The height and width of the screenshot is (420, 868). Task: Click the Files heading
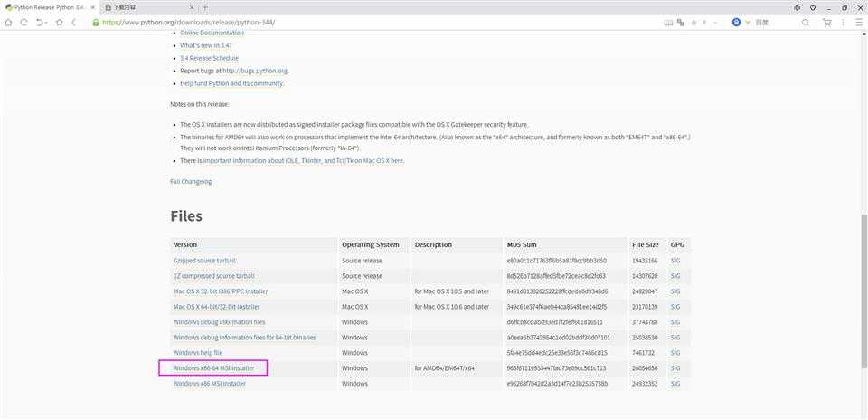coord(186,216)
